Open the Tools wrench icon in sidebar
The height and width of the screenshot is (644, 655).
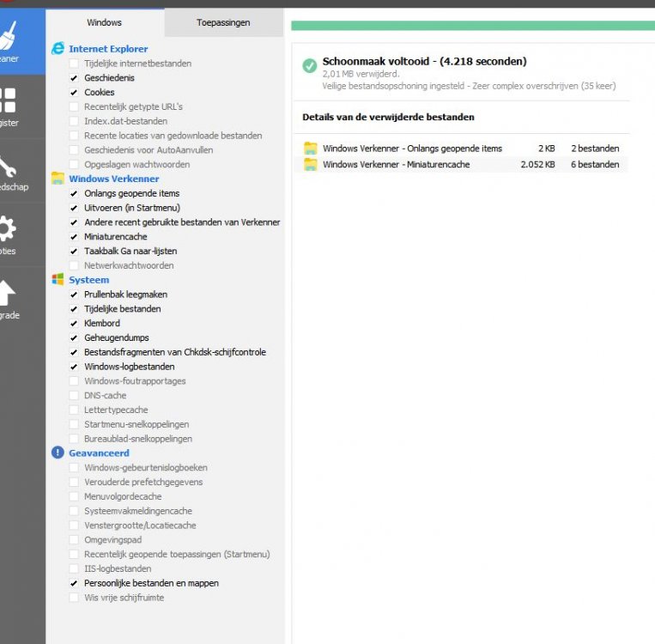[x=8, y=167]
